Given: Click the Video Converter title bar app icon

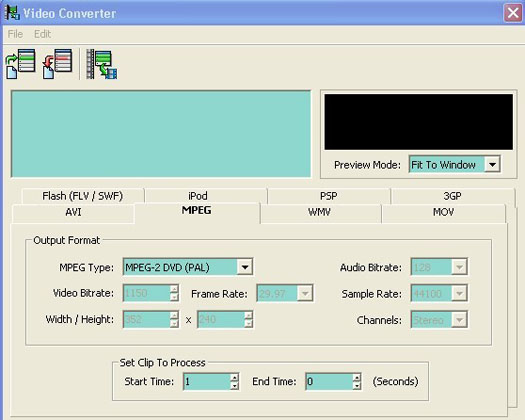Looking at the screenshot, I should [12, 13].
